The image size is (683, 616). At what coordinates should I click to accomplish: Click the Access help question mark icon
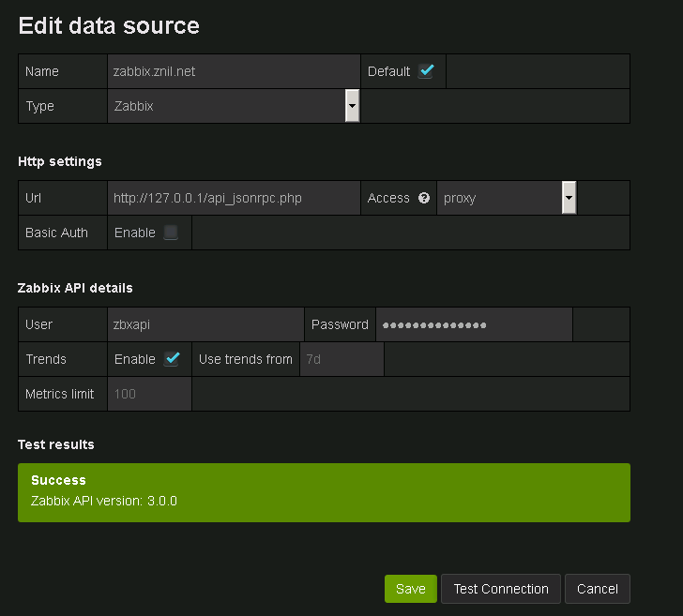[424, 198]
